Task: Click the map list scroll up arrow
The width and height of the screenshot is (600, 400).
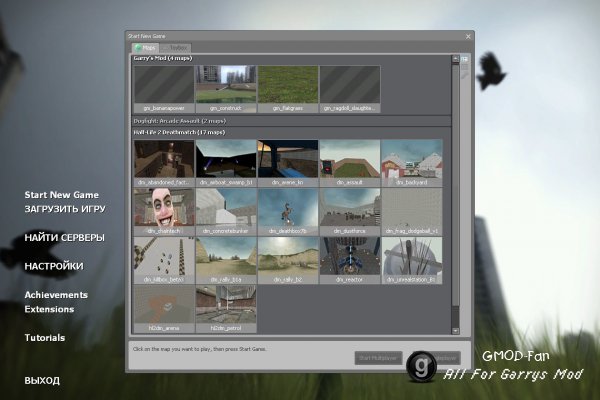Action: pos(455,59)
